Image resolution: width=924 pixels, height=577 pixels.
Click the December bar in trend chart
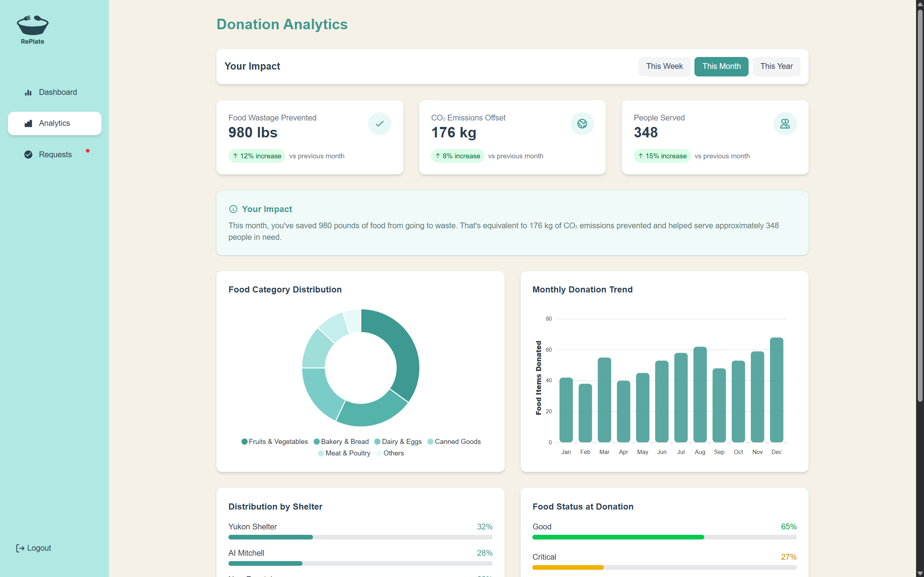tap(776, 389)
